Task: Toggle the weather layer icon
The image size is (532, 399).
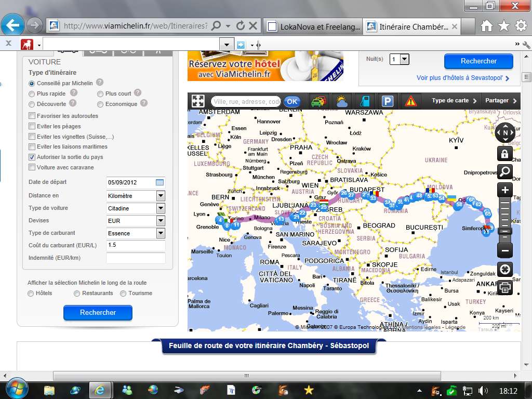Action: pos(341,101)
